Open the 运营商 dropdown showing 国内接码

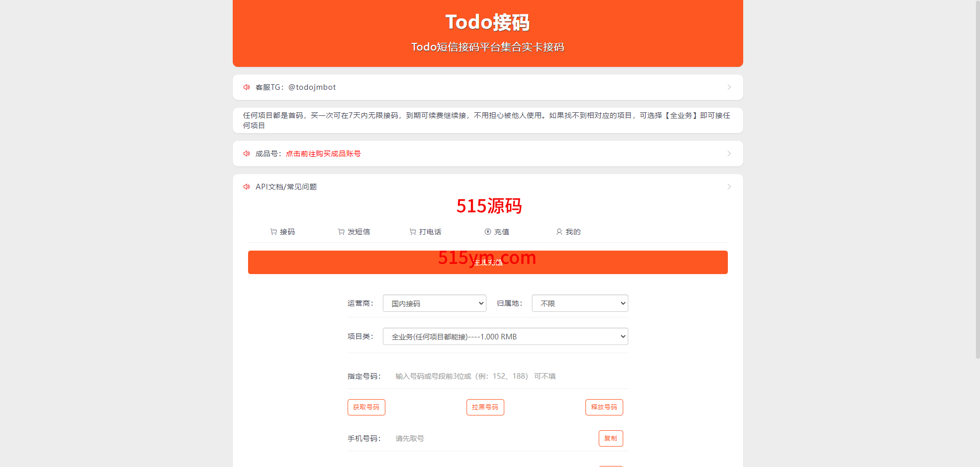click(434, 303)
